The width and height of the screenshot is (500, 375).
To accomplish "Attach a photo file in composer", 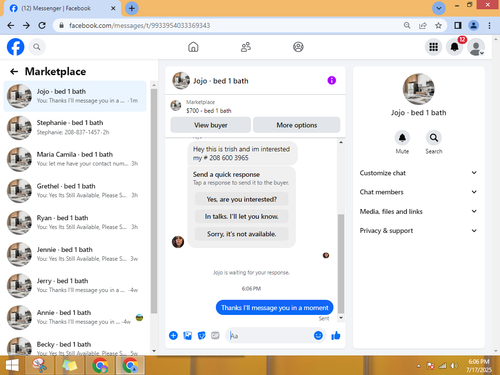I will click(x=188, y=335).
